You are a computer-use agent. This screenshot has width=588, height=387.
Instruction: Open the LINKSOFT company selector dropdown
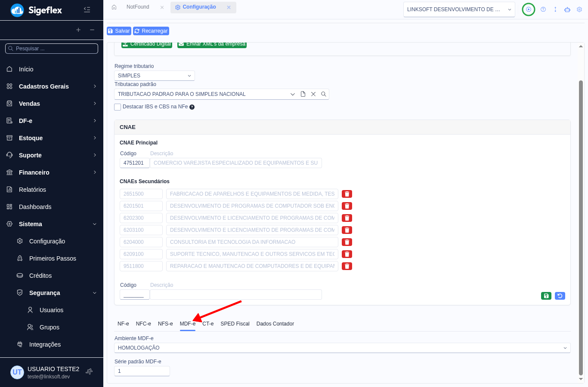(x=459, y=9)
